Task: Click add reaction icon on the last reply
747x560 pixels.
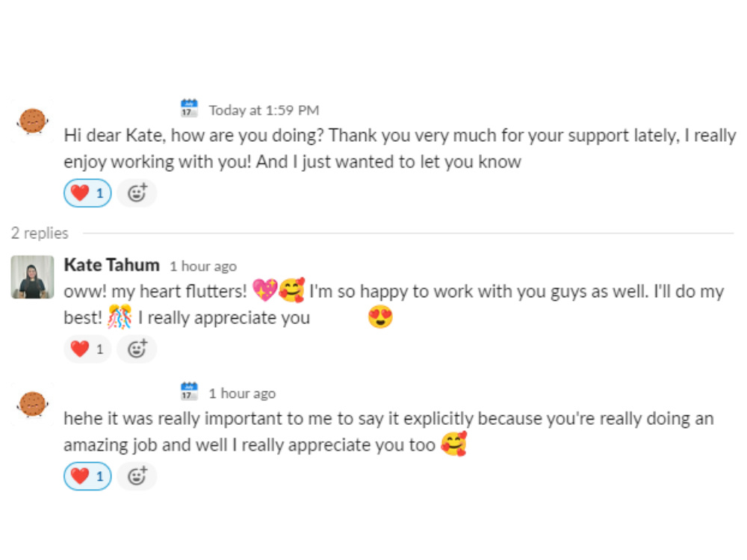Action: (x=137, y=476)
